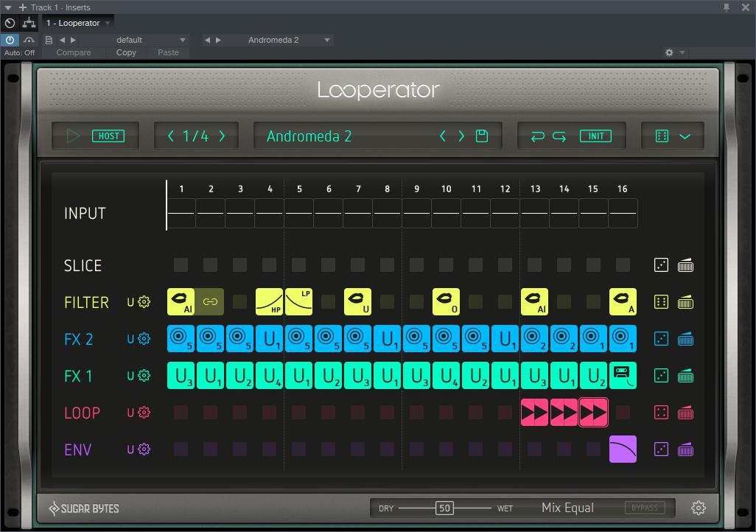This screenshot has width=756, height=532.
Task: Open LOOP row settings gear
Action: [x=144, y=413]
